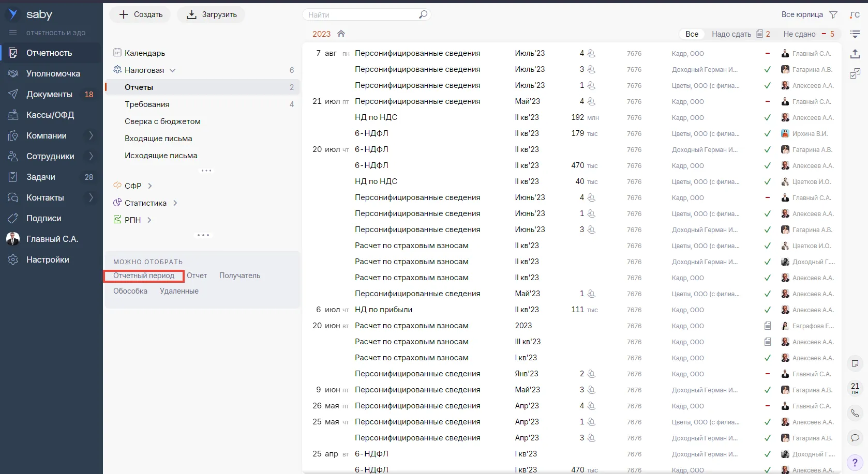
Task: Click the home icon next to 2023
Action: pos(341,34)
